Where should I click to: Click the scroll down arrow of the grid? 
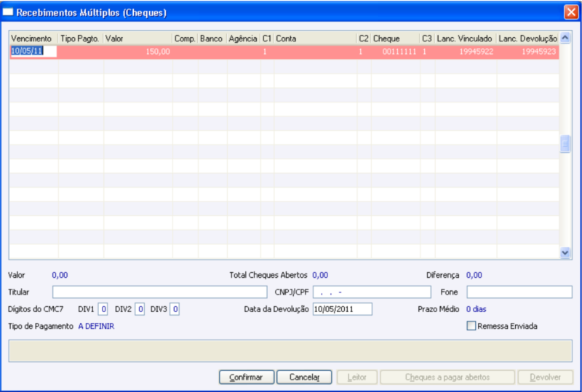click(565, 252)
